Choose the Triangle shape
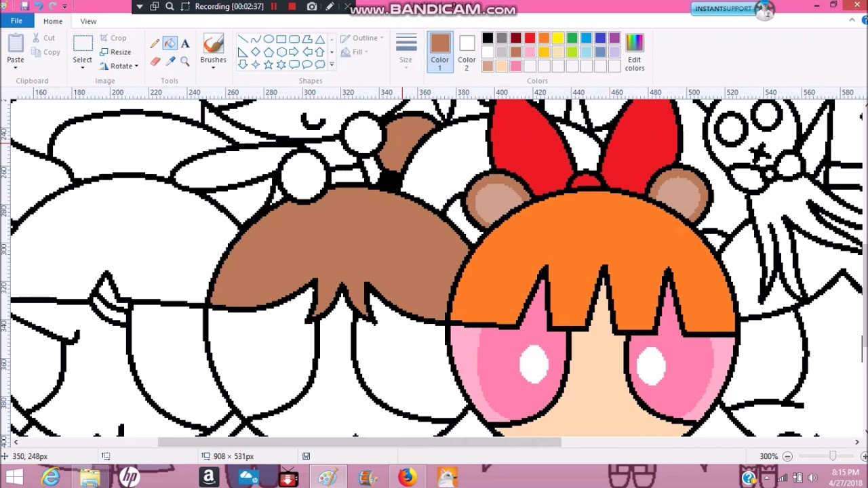868x488 pixels. 319,39
